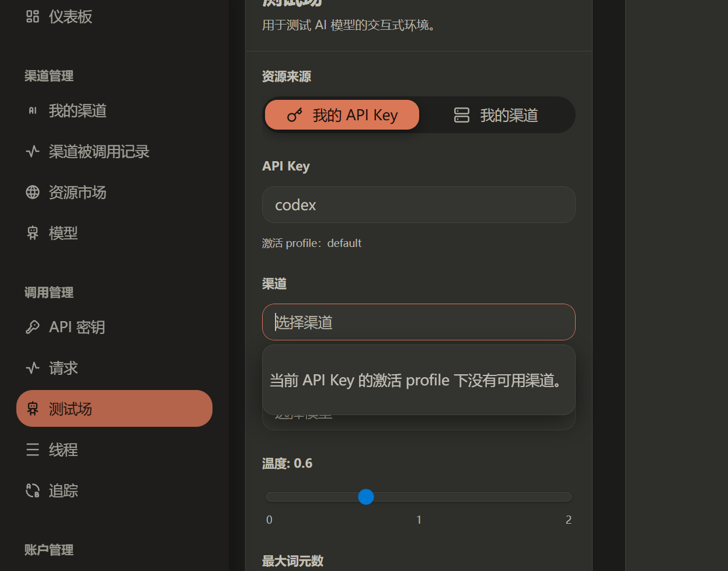This screenshot has height=571, width=728.
Task: Click the globe icon beside 资源市场
Action: [33, 192]
